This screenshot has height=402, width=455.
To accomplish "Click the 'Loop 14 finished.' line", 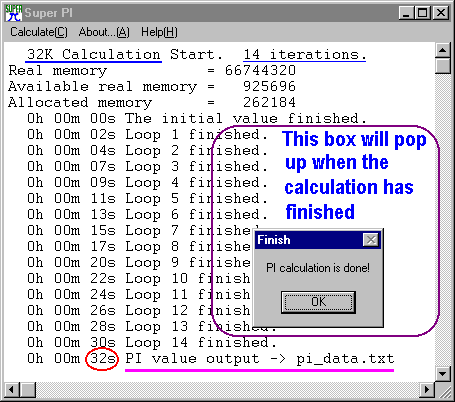I will pos(152,342).
